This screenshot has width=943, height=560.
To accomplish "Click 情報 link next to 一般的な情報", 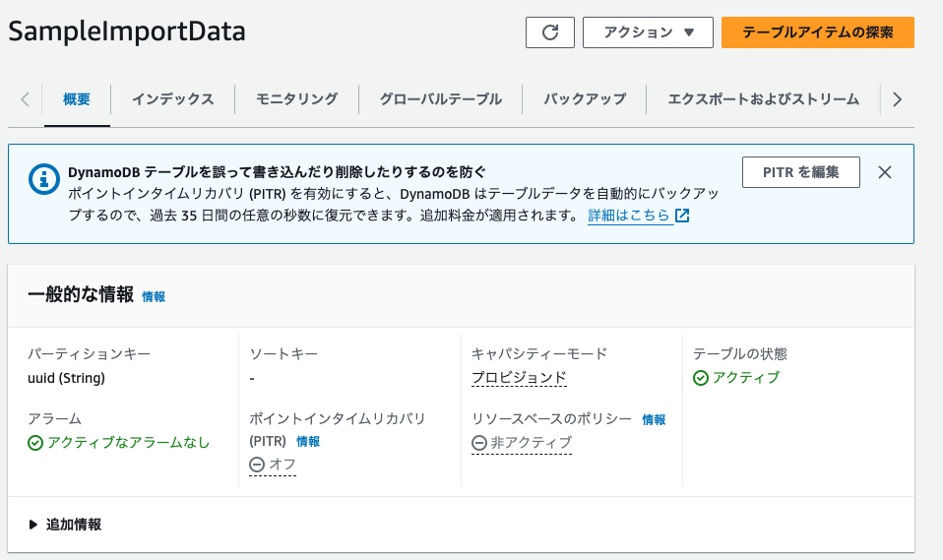I will (x=154, y=296).
